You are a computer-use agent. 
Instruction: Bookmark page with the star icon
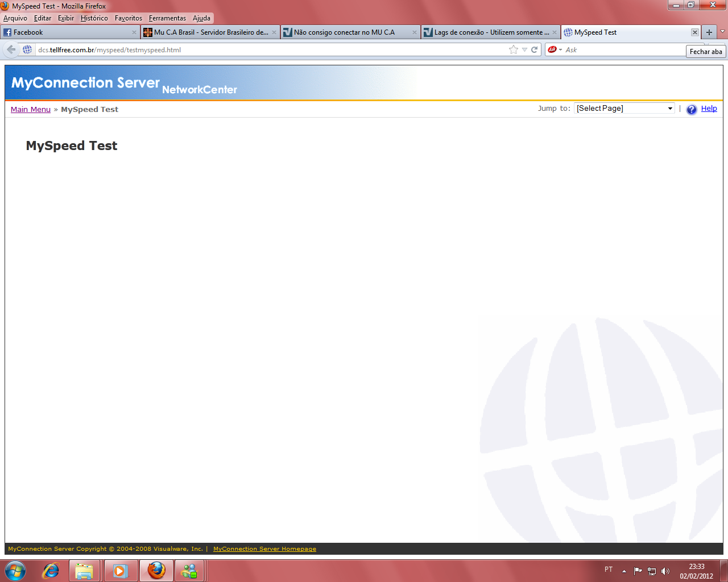click(x=514, y=49)
